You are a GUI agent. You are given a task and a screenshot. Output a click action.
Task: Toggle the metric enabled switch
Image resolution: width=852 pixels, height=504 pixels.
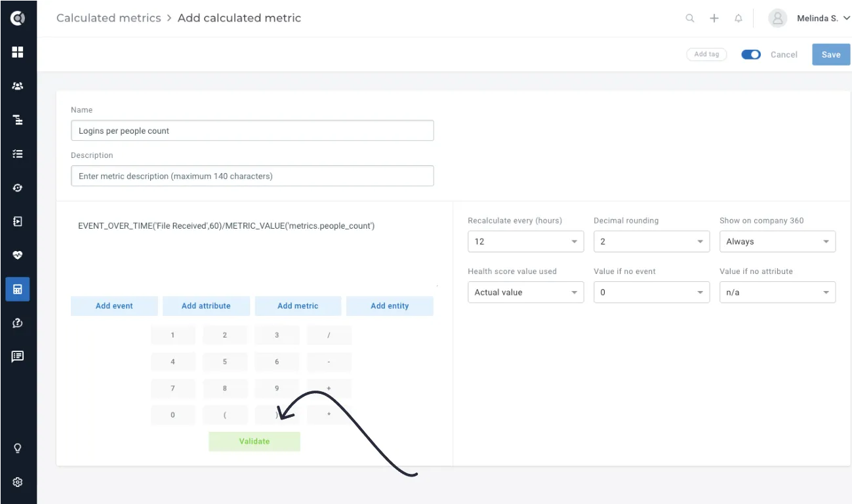pos(751,54)
